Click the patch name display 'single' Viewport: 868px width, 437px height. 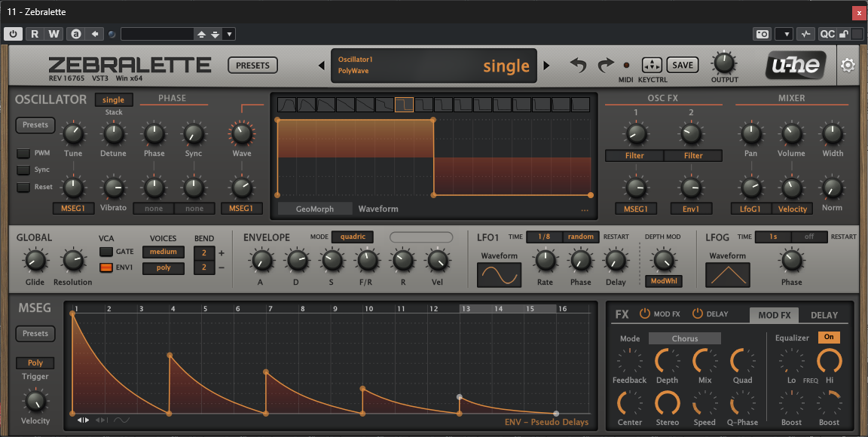tap(506, 66)
